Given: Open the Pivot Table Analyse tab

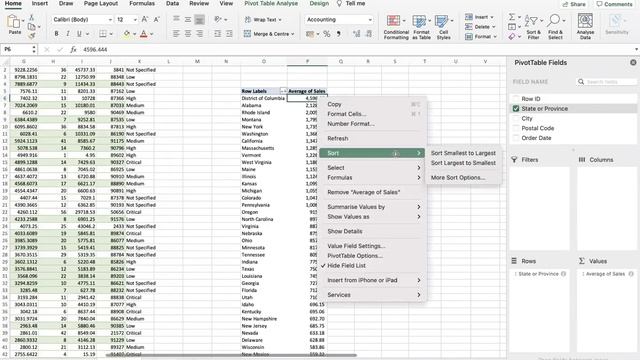Looking at the screenshot, I should [x=271, y=3].
